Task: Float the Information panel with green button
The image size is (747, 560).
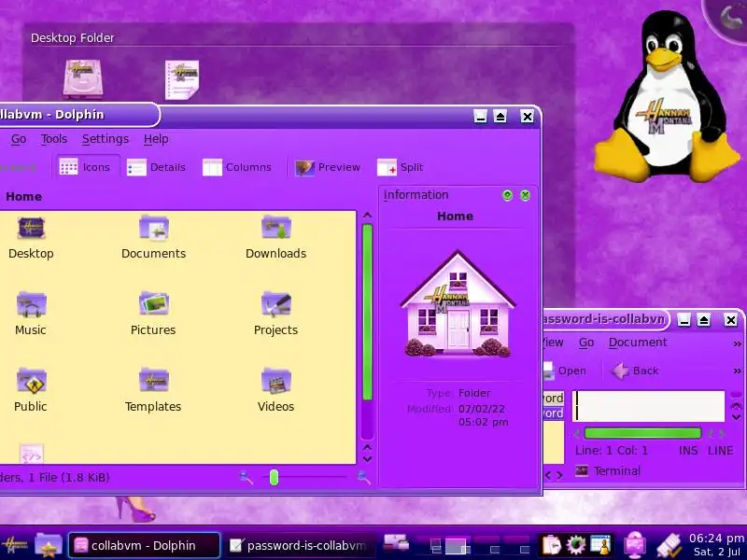Action: click(507, 195)
